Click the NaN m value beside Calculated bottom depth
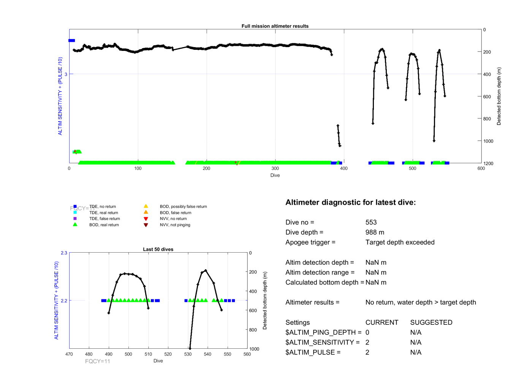Image resolution: width=532 pixels, height=392 pixels. [376, 283]
